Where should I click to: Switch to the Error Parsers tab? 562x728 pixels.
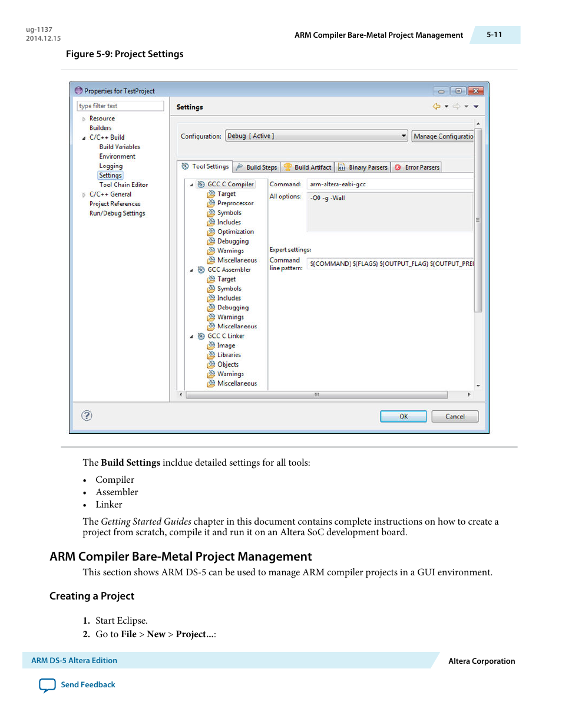pos(416,167)
